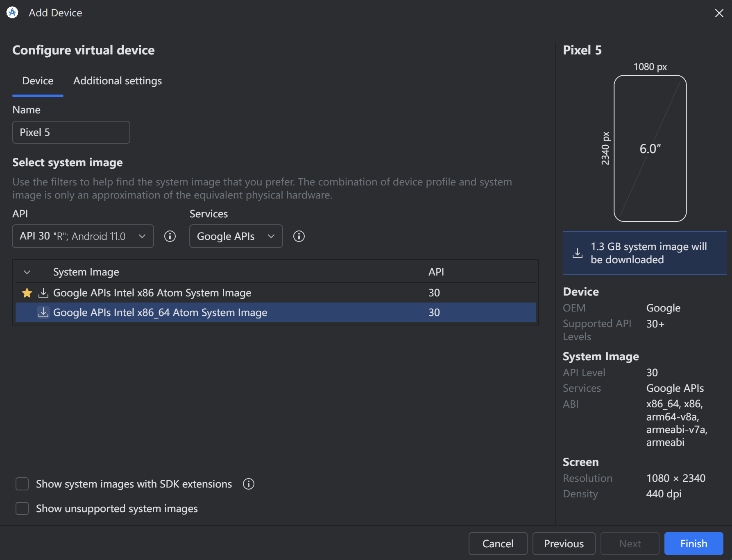Click download icon for x86 Atom System Image

click(43, 293)
